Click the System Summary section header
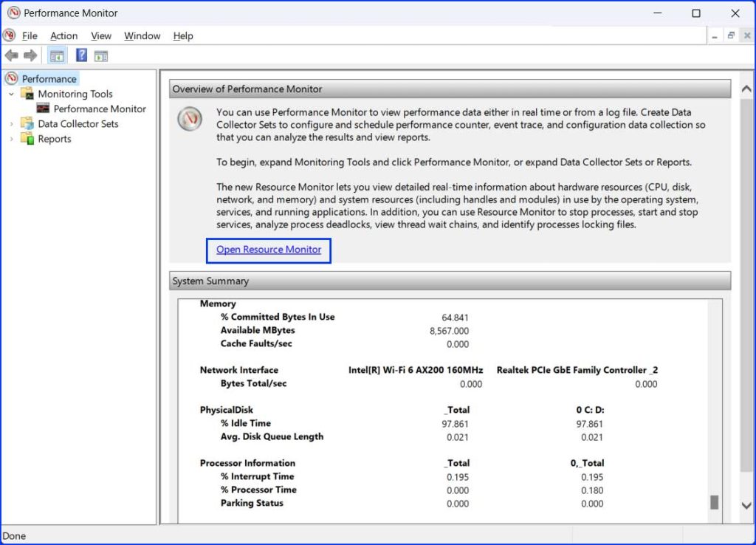Screen dimensions: 756x545 point(450,281)
